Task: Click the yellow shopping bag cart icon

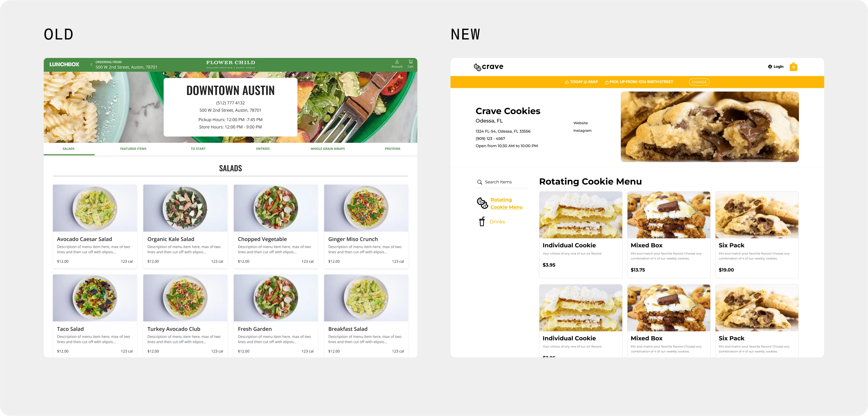Action: point(793,67)
